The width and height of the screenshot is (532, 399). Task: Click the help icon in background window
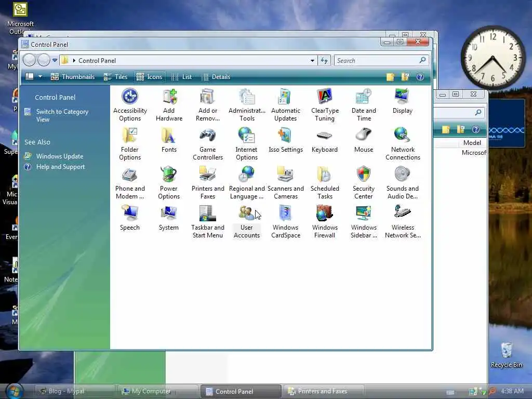[x=476, y=129]
